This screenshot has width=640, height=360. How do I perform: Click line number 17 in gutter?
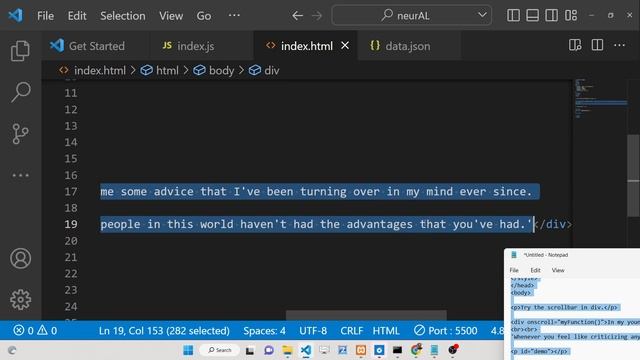[x=71, y=191]
